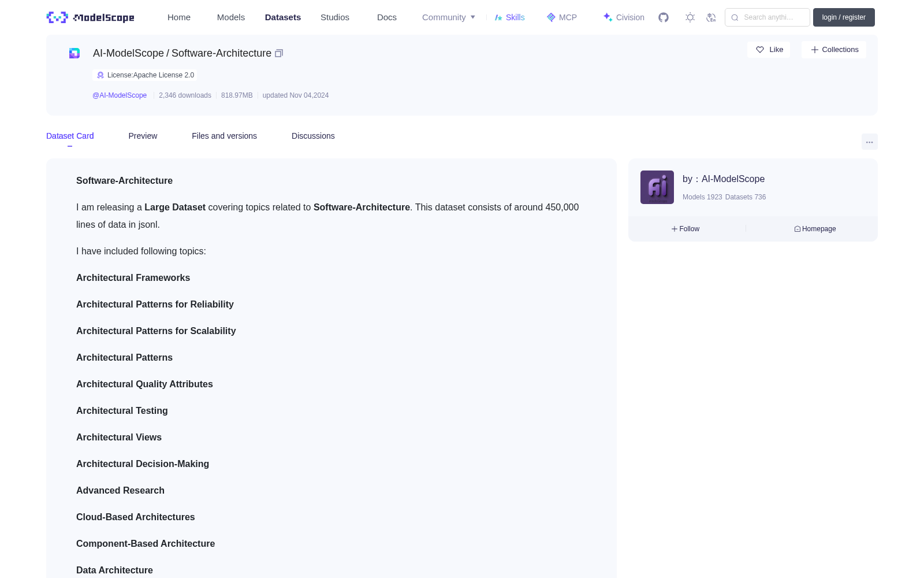Switch to Files and versions tab
The height and width of the screenshot is (578, 924).
224,136
